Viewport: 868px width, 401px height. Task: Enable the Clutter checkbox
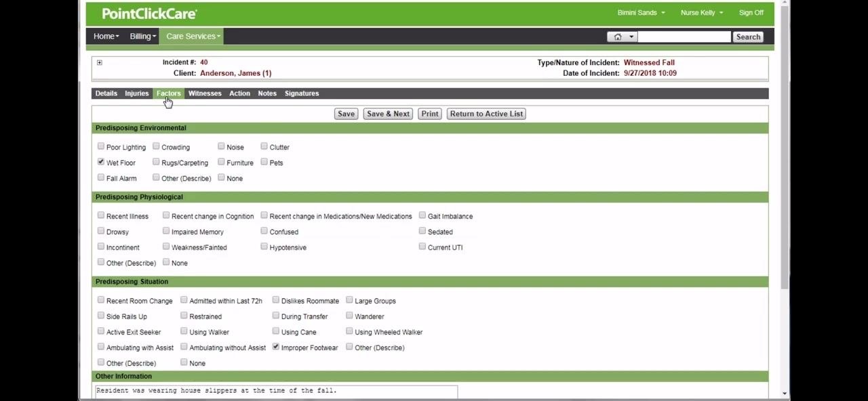pos(264,146)
